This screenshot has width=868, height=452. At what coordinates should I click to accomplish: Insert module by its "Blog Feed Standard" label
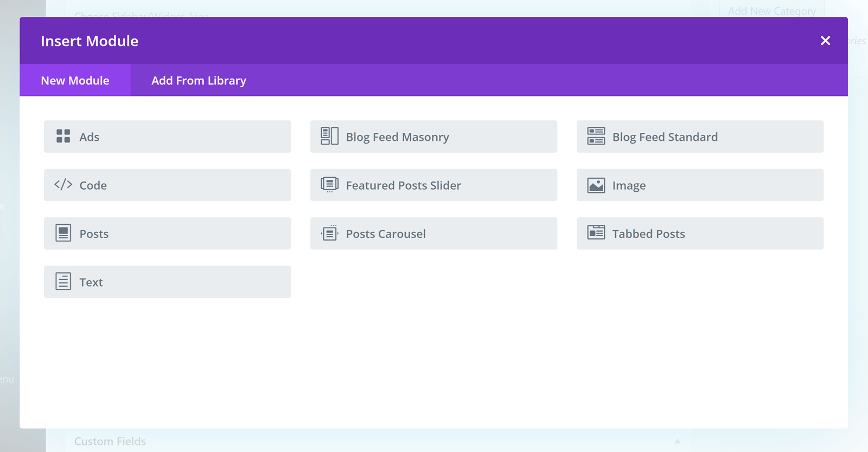tap(665, 137)
